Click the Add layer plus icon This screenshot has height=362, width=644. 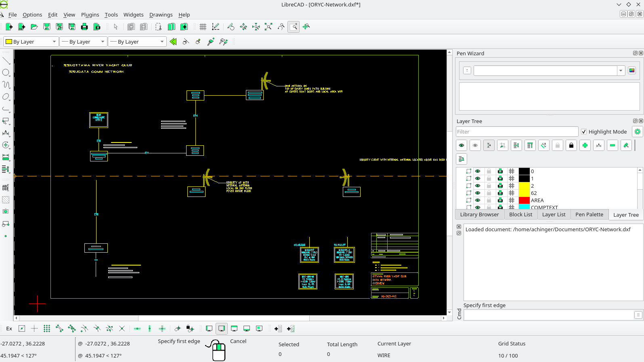(585, 145)
